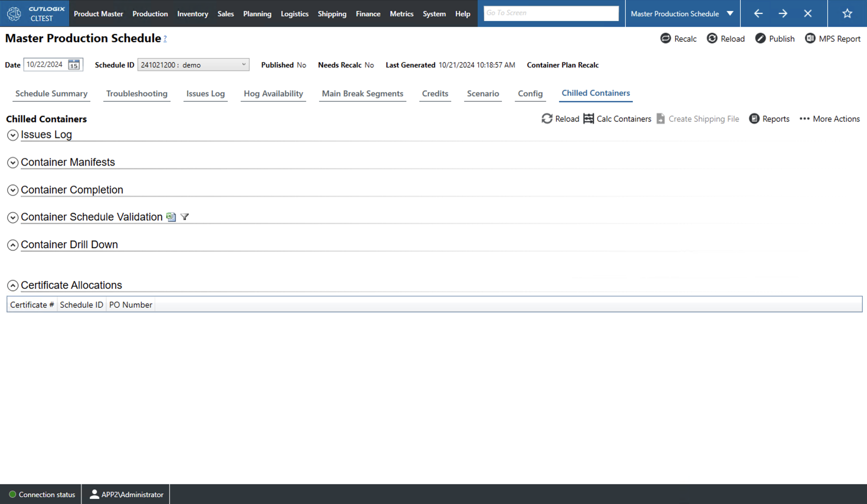Open the MPS Report

(811, 39)
